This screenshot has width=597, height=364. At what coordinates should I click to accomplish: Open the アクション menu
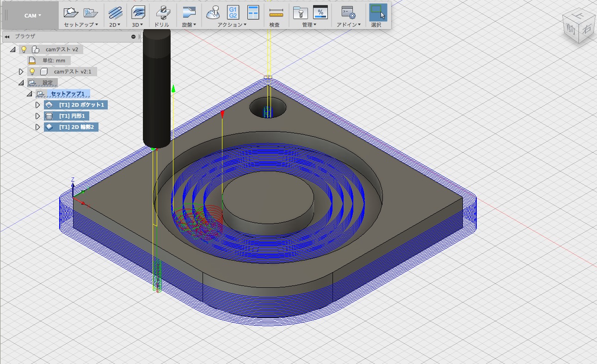tap(233, 25)
